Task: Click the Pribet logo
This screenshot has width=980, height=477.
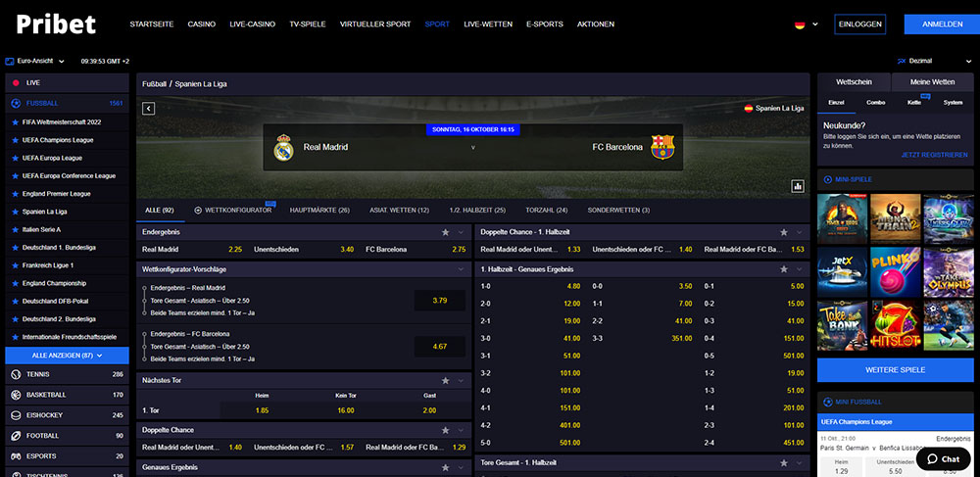Action: pyautogui.click(x=56, y=24)
